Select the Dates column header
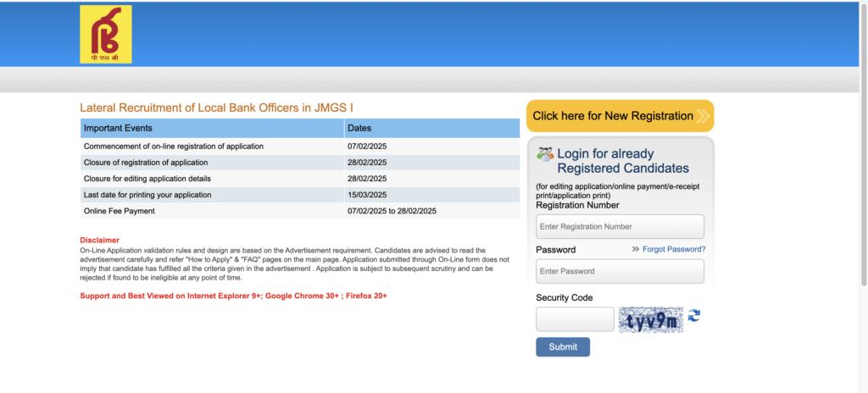The width and height of the screenshot is (868, 393). click(431, 129)
